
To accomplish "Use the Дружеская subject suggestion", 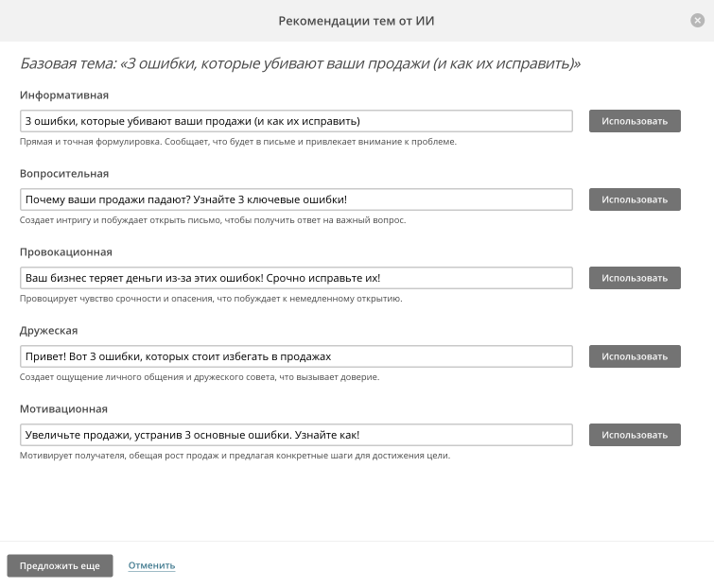I will pos(635,356).
